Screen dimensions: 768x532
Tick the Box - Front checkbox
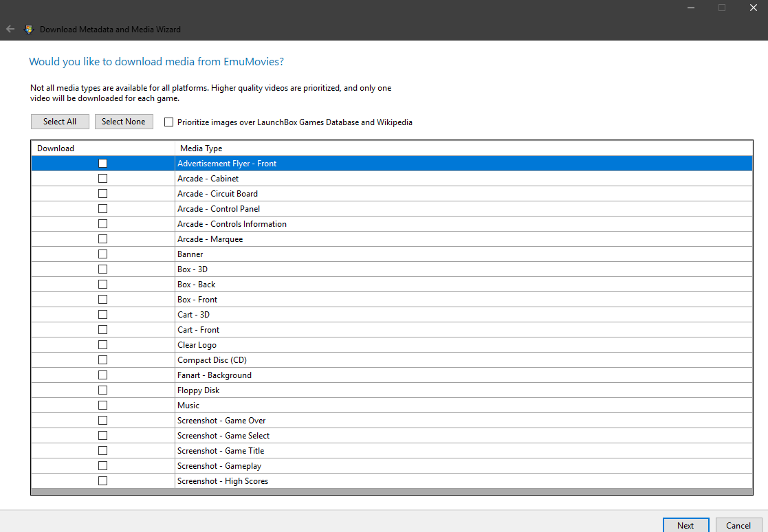pos(103,300)
